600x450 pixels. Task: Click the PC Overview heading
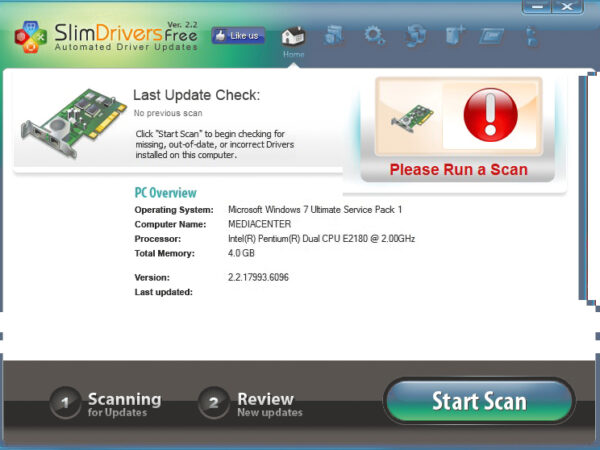tap(165, 193)
